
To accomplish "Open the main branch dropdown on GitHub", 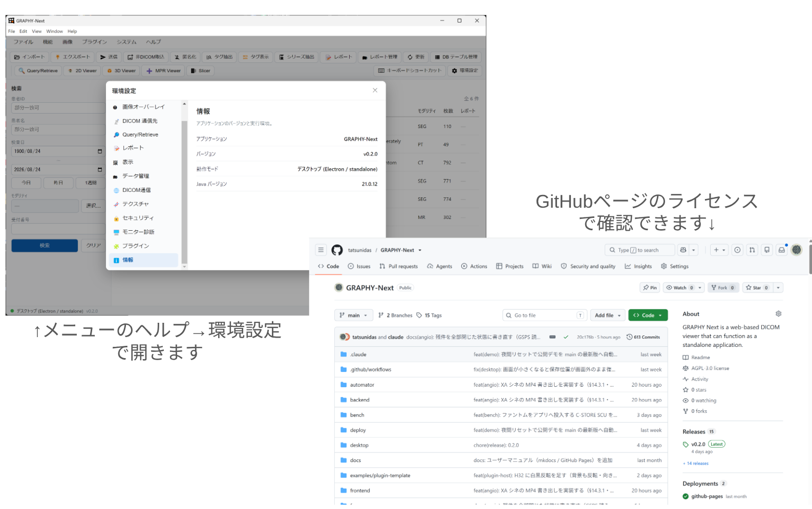I will point(354,315).
